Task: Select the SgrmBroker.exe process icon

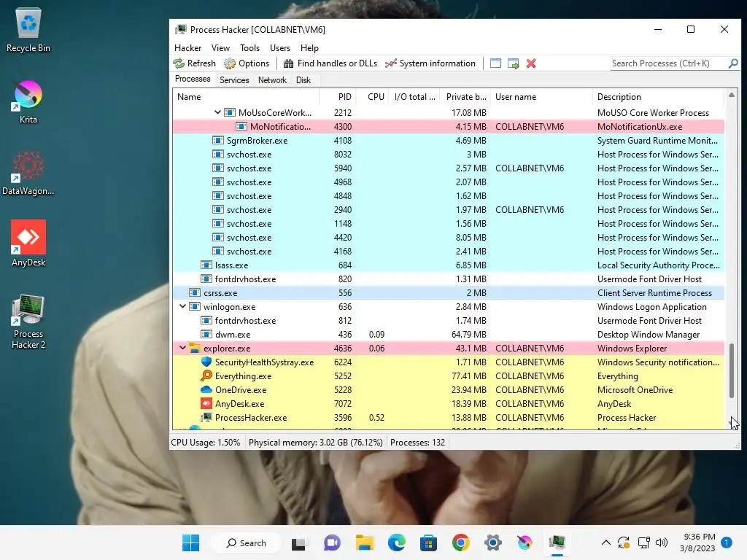Action: click(x=217, y=141)
